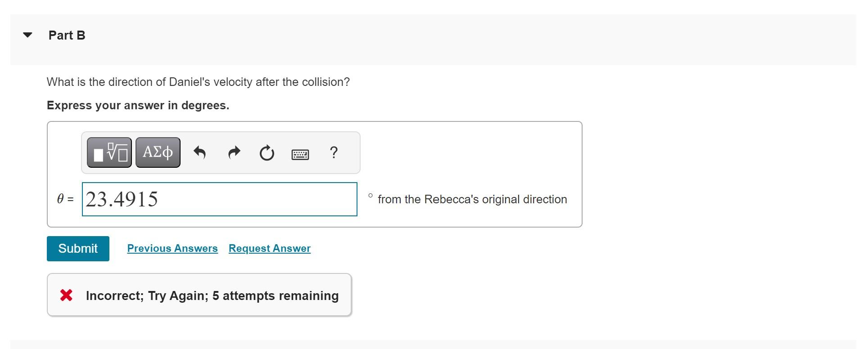Viewport: 868px width, 349px height.
Task: Click the red X incorrect icon
Action: point(66,295)
